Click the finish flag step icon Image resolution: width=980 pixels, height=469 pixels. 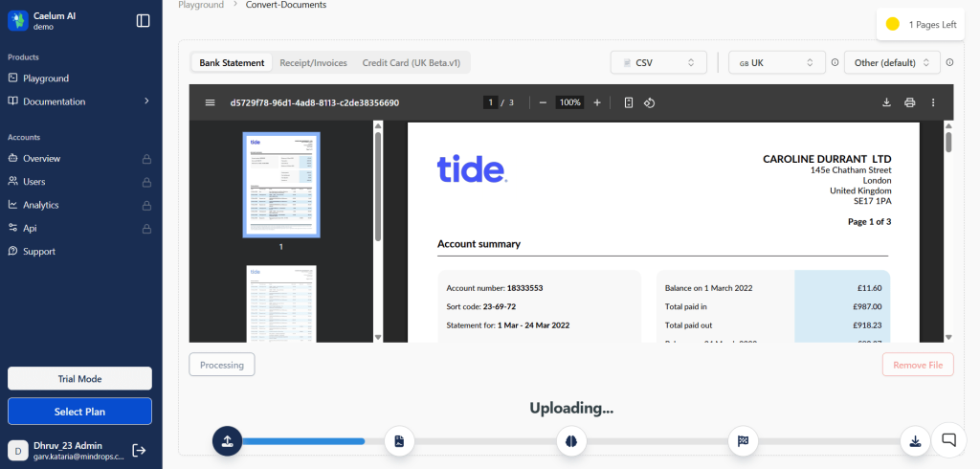pos(743,441)
